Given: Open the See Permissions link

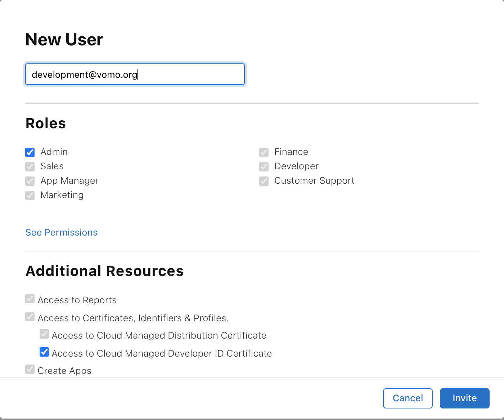Looking at the screenshot, I should (x=62, y=232).
